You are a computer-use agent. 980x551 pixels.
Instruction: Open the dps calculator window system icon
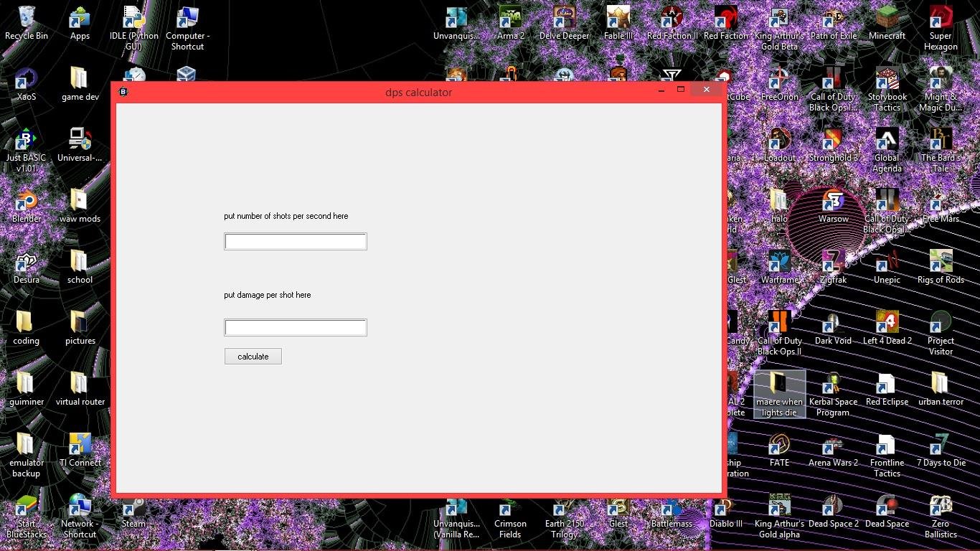(123, 92)
